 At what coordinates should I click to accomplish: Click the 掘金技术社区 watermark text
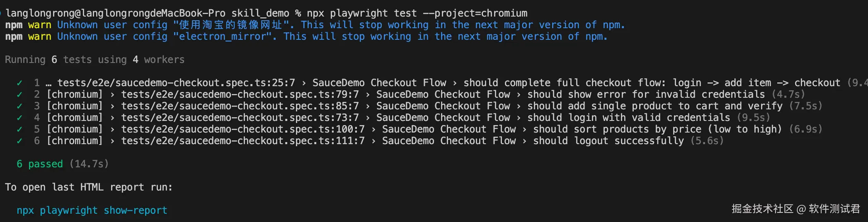tap(762, 209)
